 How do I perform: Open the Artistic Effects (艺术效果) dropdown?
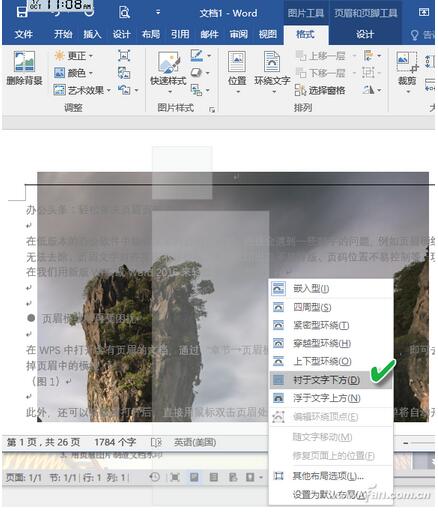pyautogui.click(x=82, y=90)
